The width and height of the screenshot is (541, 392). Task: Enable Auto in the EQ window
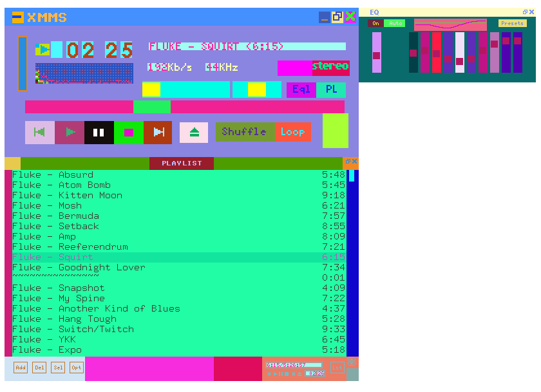[x=395, y=23]
